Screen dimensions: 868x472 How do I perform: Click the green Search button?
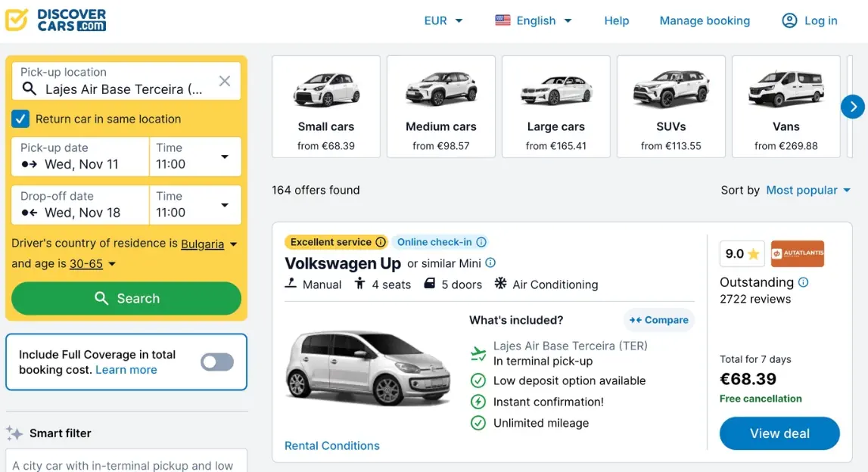pyautogui.click(x=126, y=298)
